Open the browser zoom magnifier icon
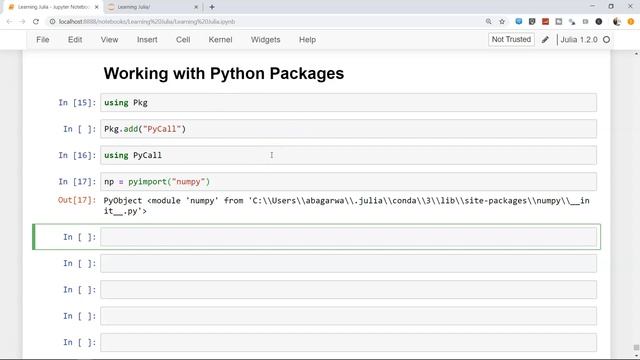 [489, 22]
